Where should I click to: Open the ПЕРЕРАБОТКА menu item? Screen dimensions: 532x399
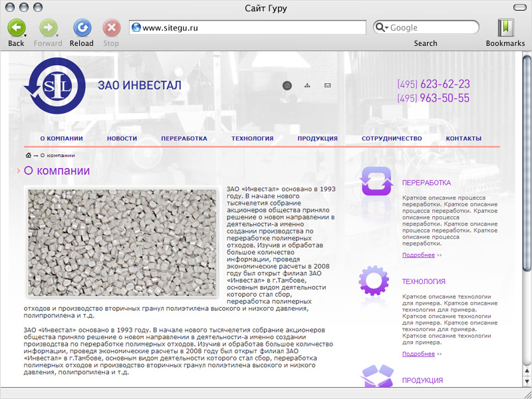184,138
